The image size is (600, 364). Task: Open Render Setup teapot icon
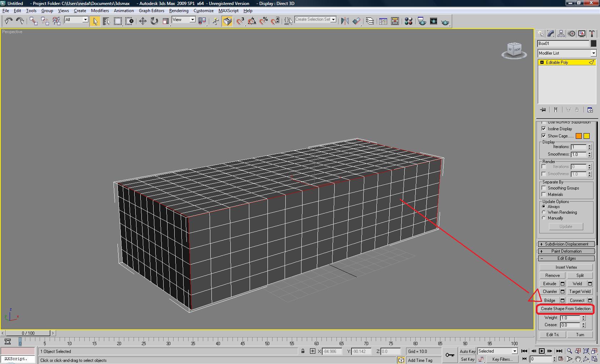pos(422,21)
